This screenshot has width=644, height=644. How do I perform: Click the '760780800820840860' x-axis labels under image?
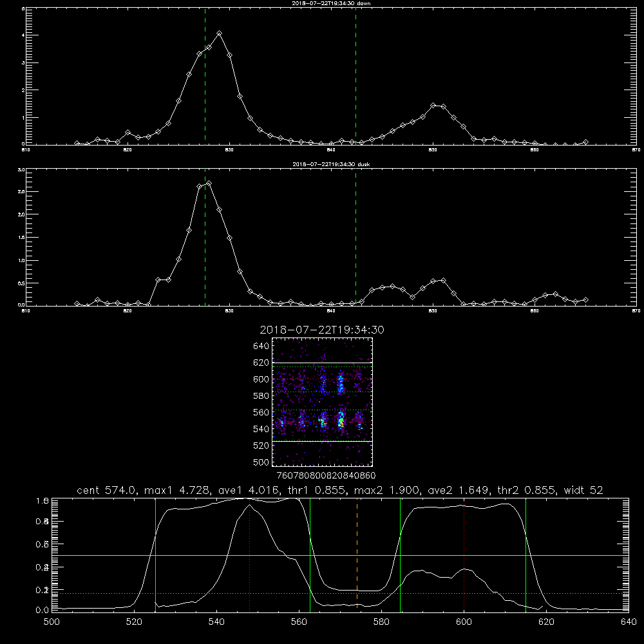point(326,475)
